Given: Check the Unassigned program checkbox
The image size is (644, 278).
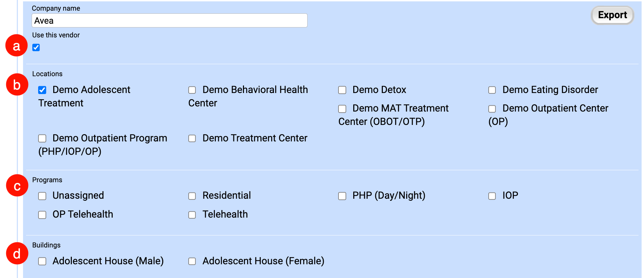Looking at the screenshot, I should click(x=42, y=196).
